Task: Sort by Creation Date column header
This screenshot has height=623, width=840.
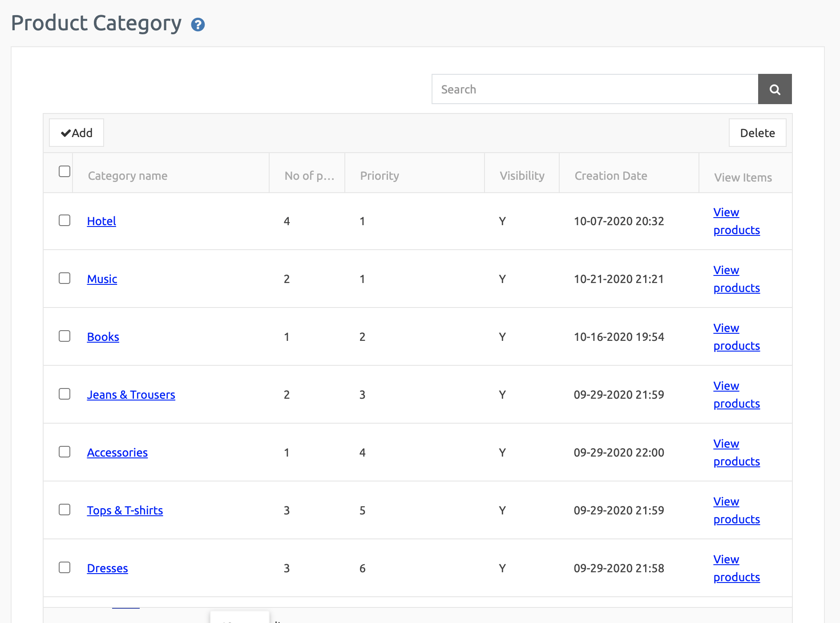Action: (x=610, y=176)
